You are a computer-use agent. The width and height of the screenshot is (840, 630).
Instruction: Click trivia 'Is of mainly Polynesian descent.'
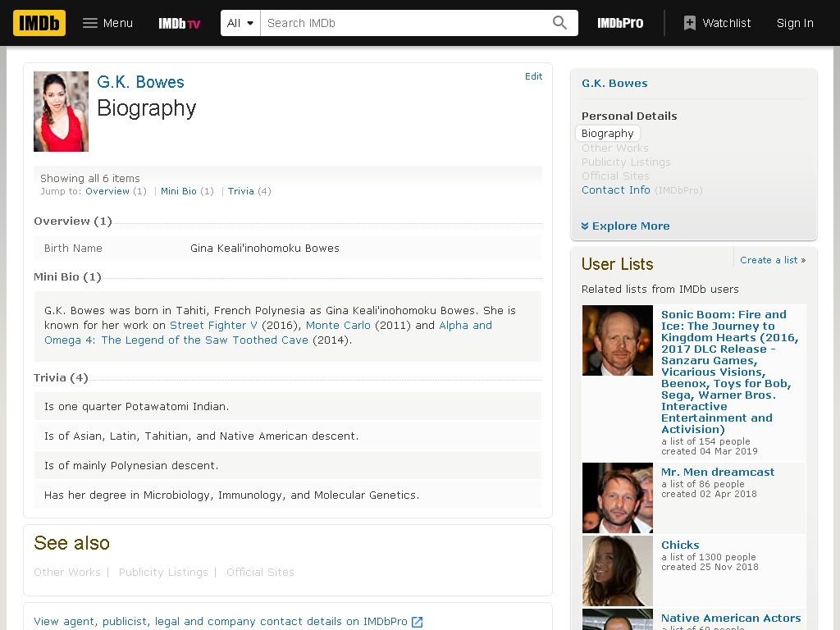131,466
